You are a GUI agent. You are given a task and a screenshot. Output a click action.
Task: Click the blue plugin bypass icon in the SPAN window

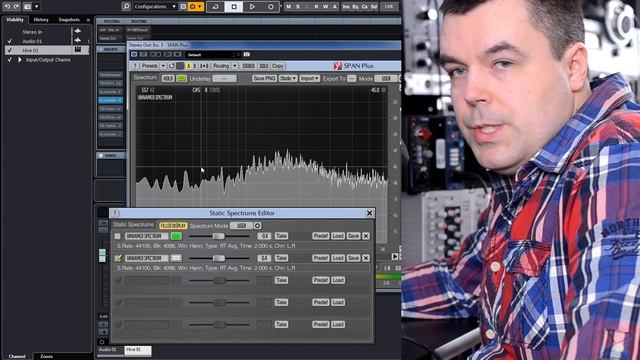point(134,54)
